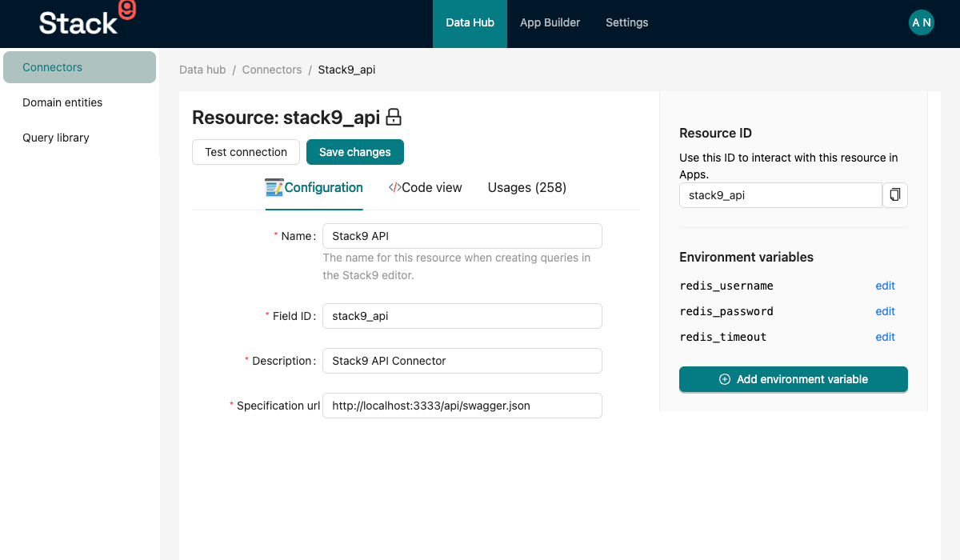Image resolution: width=960 pixels, height=560 pixels.
Task: Click the Stack9_api breadcrumb
Action: tap(346, 70)
